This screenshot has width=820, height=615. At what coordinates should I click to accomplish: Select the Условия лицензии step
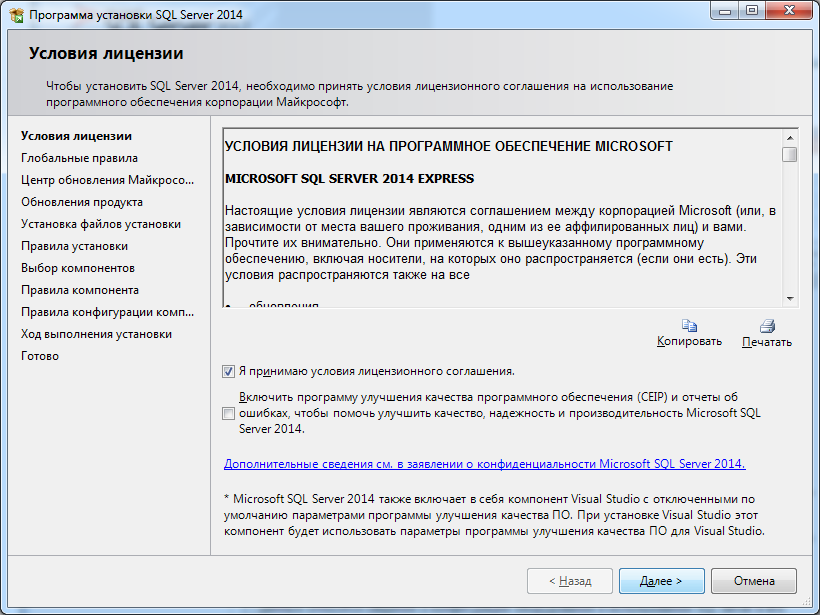(x=76, y=136)
